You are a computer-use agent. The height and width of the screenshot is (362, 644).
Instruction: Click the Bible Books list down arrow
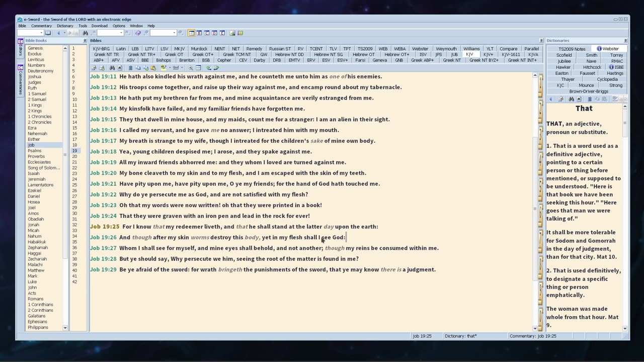[x=65, y=328]
